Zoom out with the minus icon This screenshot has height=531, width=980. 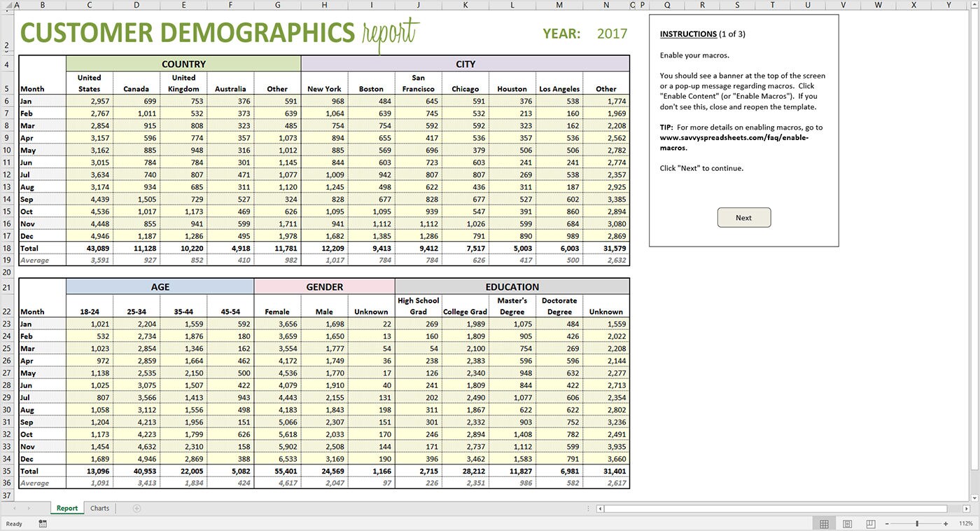(886, 523)
